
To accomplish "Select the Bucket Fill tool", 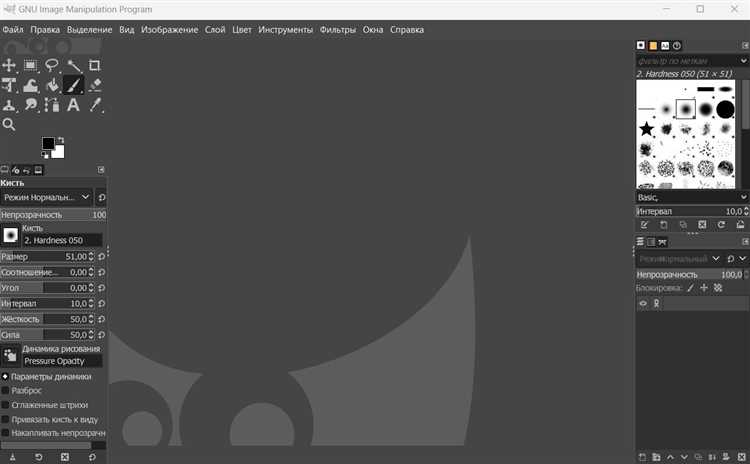I will pos(52,85).
